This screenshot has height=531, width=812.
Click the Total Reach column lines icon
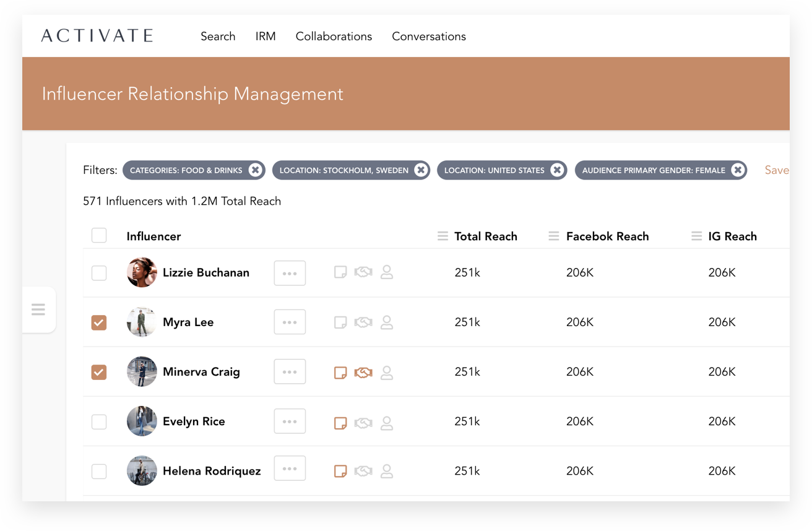(443, 236)
